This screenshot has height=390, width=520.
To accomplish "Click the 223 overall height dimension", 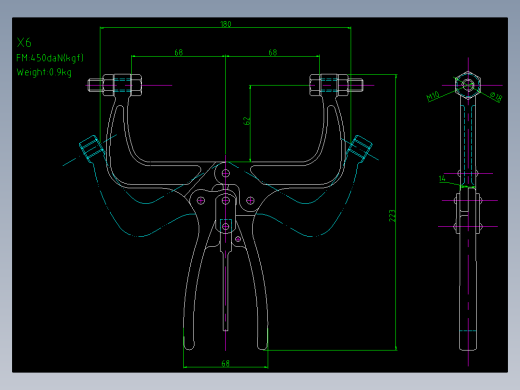I will (x=392, y=216).
